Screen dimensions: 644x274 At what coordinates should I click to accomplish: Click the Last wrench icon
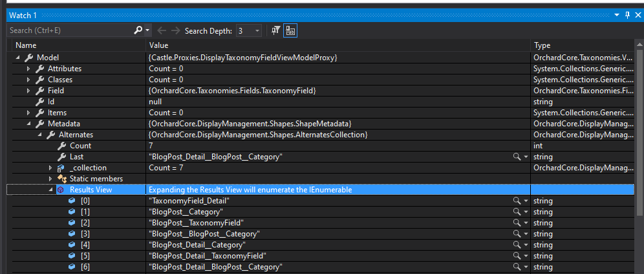click(61, 157)
